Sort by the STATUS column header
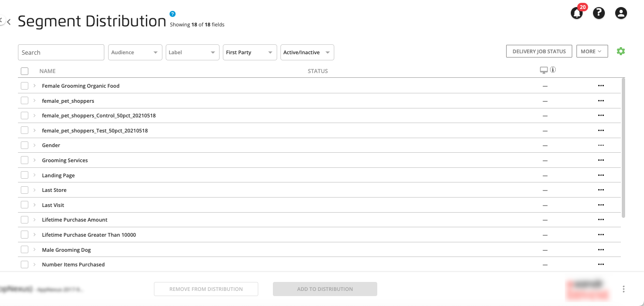 (x=318, y=71)
